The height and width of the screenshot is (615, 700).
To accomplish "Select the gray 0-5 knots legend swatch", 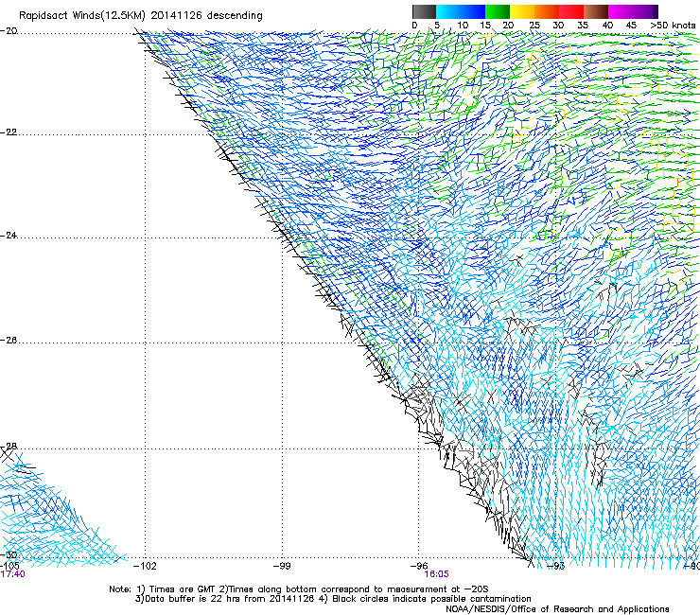I will click(424, 11).
